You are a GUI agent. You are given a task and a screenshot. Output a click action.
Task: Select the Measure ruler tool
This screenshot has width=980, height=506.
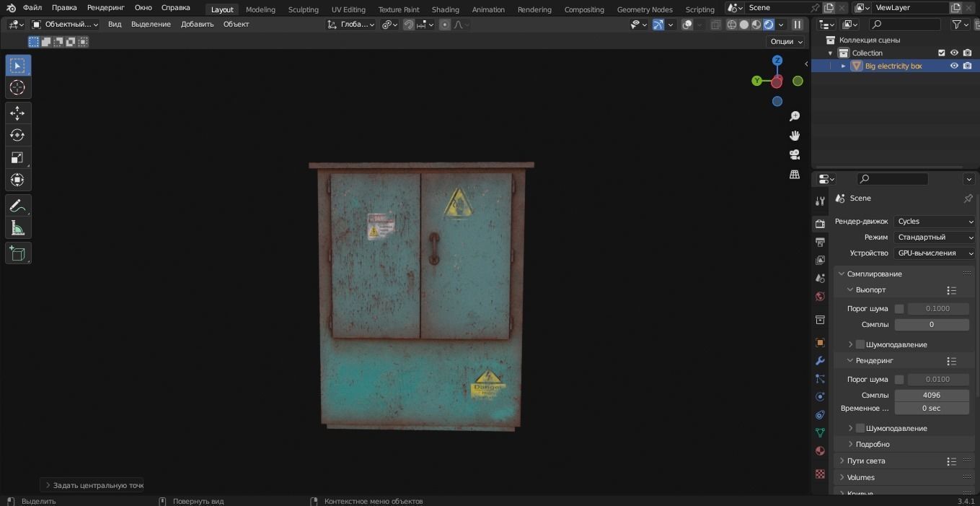18,229
